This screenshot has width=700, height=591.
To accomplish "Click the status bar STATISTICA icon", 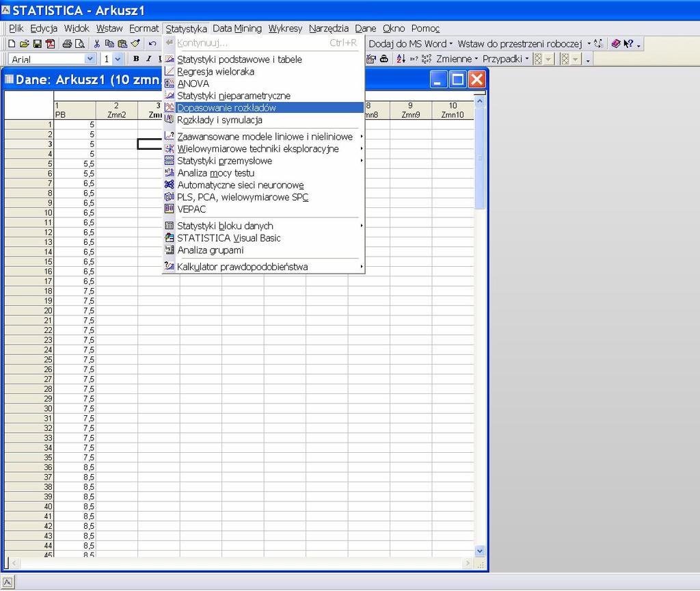I will pos(8,582).
